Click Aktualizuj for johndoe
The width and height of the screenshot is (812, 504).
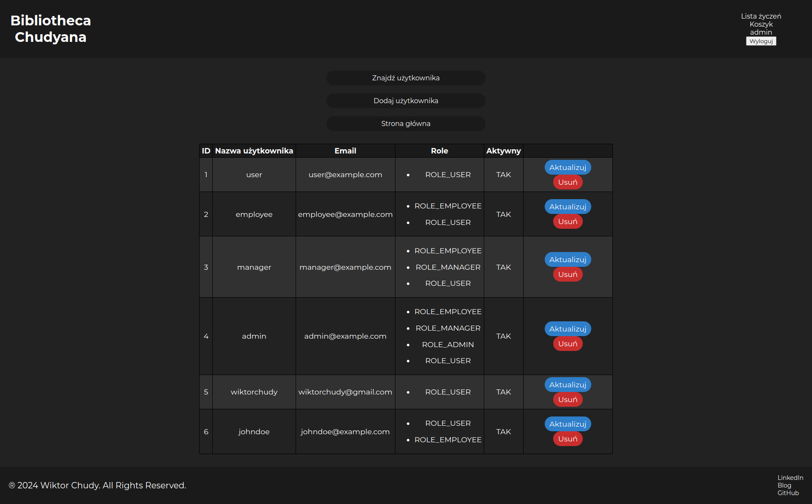click(x=568, y=424)
